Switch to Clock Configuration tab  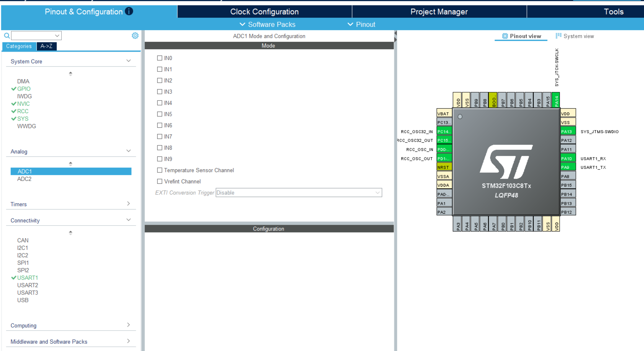tap(264, 12)
